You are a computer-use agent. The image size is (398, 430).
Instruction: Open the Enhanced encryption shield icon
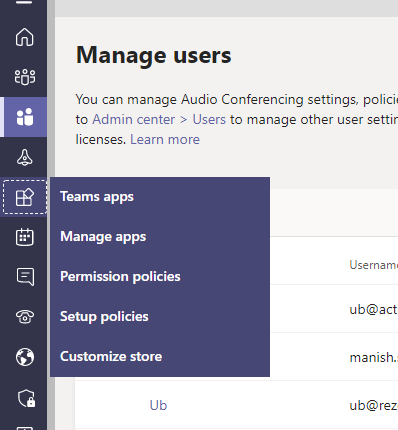tap(26, 398)
